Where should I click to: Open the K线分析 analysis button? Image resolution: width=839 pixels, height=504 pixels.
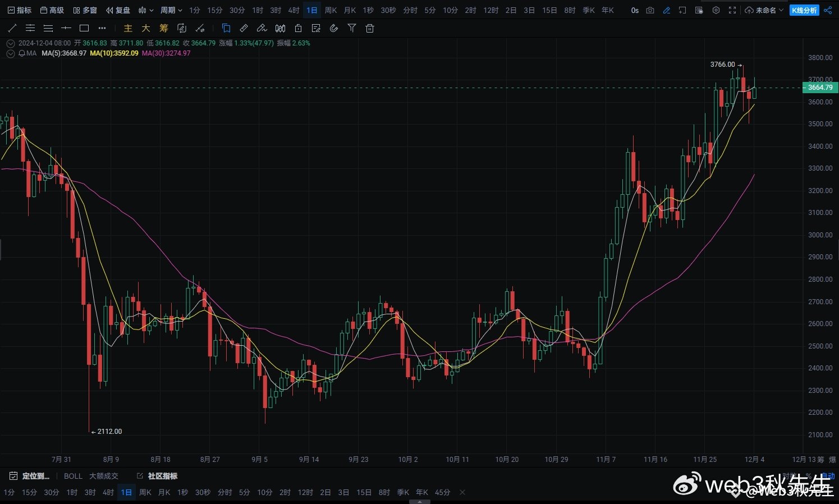[x=804, y=10]
